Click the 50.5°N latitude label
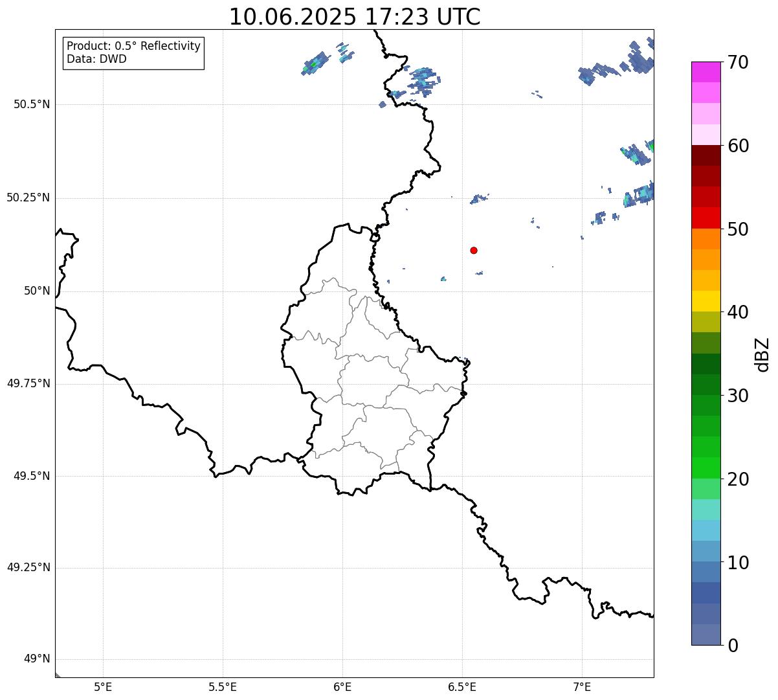Viewport: 778px width, 700px height. [x=31, y=104]
